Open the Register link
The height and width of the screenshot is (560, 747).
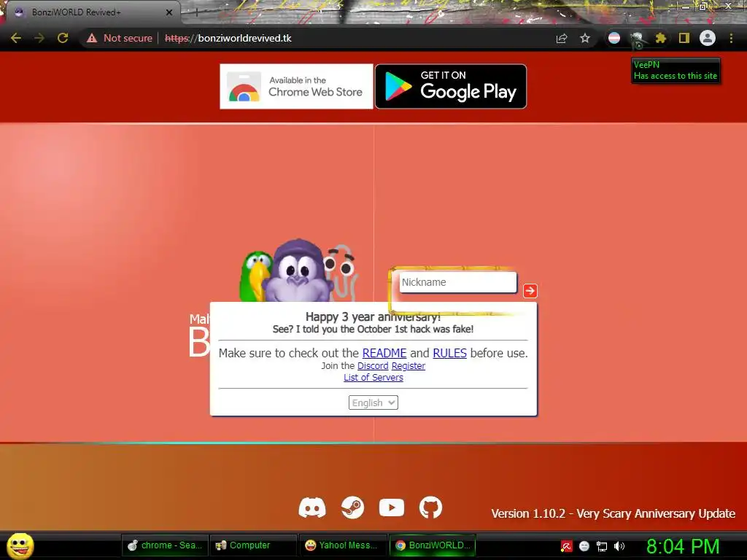[x=409, y=366]
